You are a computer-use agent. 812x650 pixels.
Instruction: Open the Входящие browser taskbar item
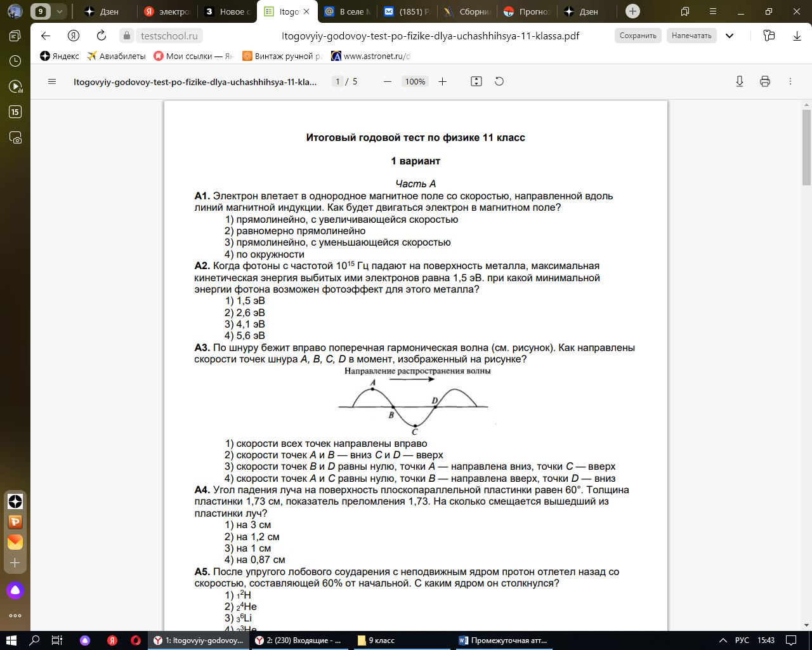tap(299, 640)
